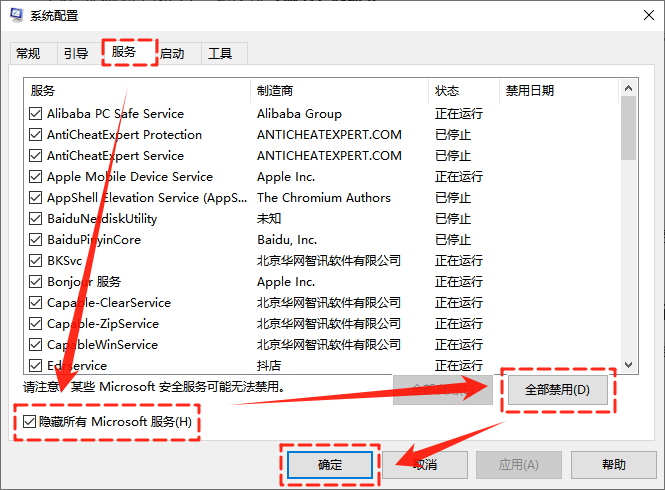The height and width of the screenshot is (490, 665).
Task: Click AntiCheatExpert Protection 已停止 status
Action: (453, 134)
